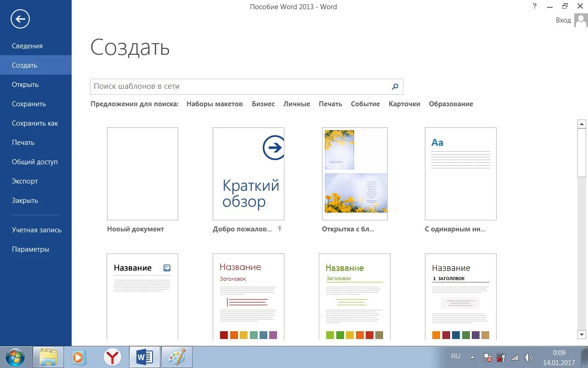The width and height of the screenshot is (588, 368).
Task: Open Paint taskbar icon
Action: click(177, 357)
